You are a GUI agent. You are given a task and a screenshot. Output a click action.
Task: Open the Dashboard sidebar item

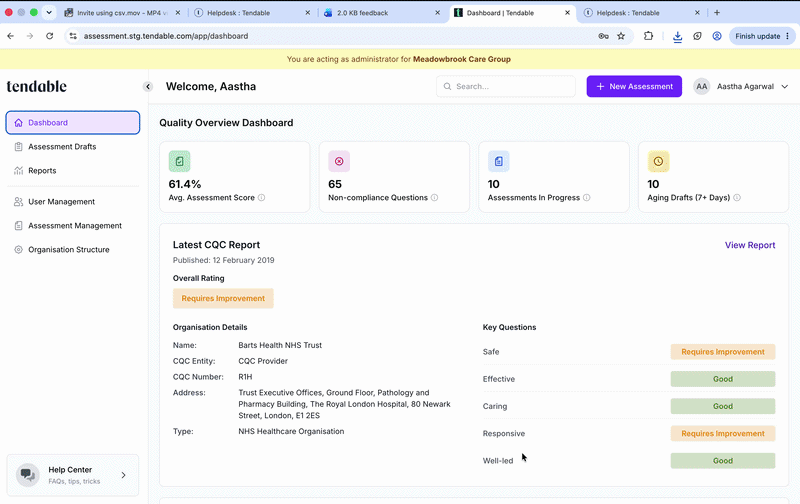[72, 122]
